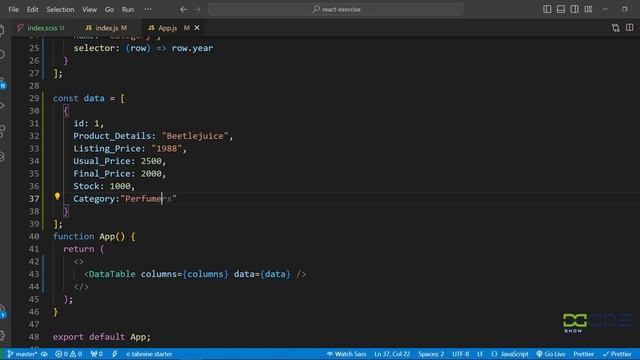The image size is (640, 360).
Task: Open the Customize Layout icon
Action: pos(588,9)
